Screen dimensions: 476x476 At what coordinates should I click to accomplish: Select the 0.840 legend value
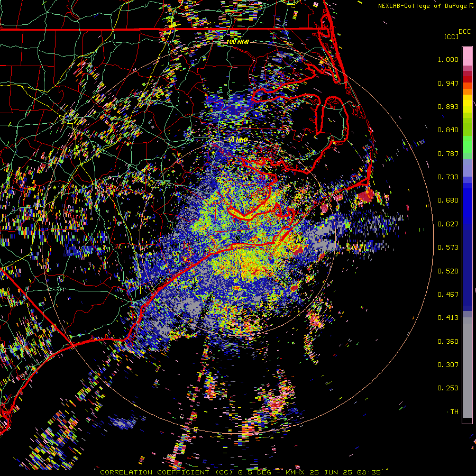click(x=448, y=130)
